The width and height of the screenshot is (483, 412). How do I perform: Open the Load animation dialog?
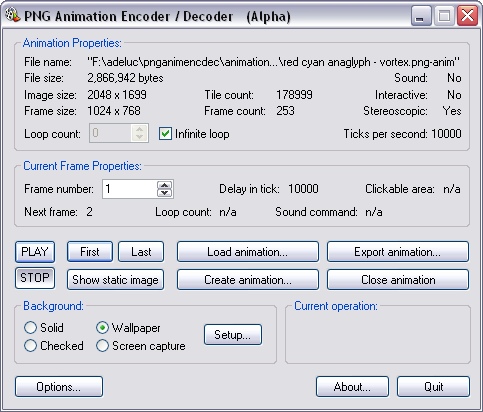click(x=248, y=252)
